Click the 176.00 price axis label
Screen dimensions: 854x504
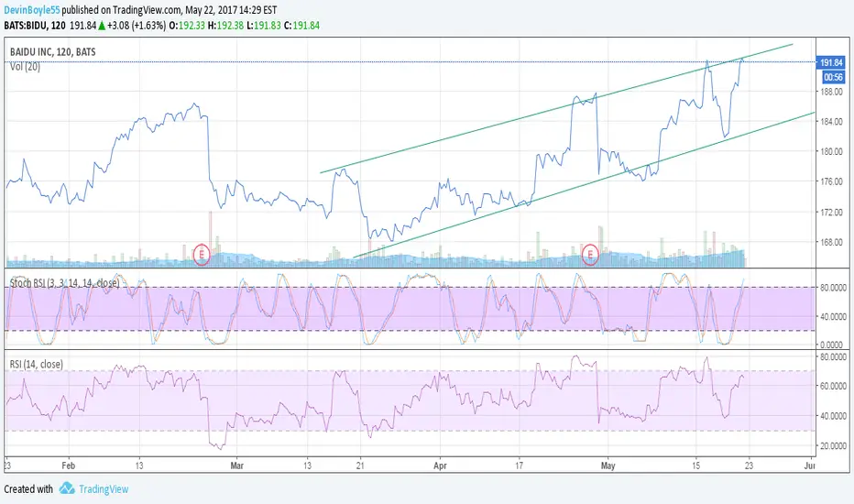(x=831, y=181)
